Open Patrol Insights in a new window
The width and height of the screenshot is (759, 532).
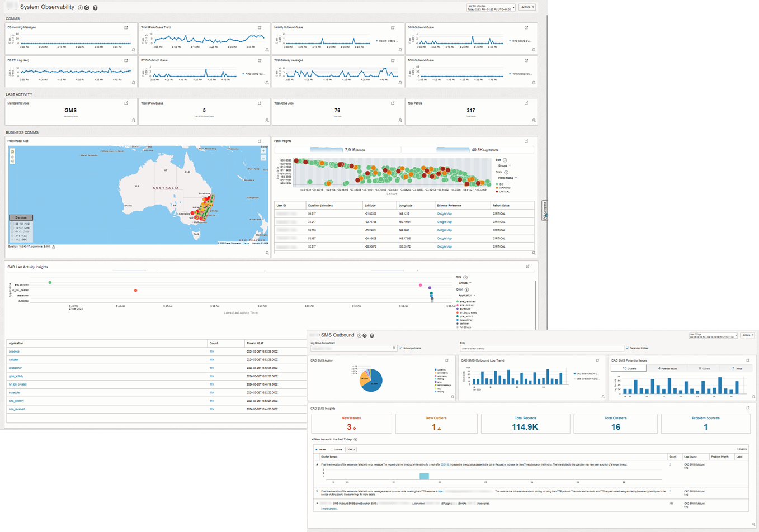point(527,141)
